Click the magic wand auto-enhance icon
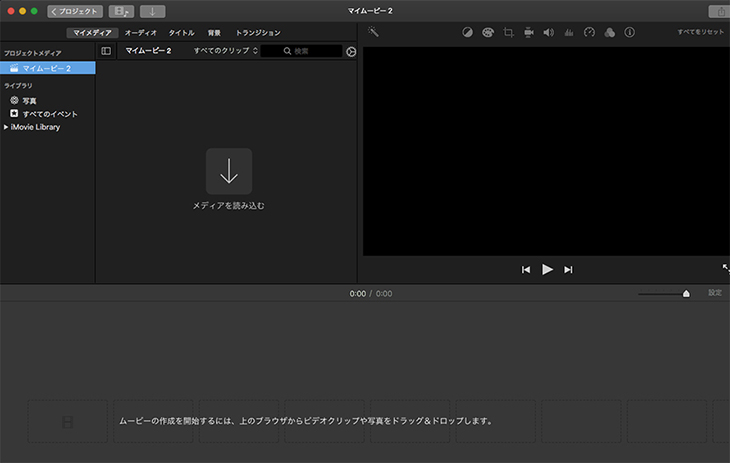The width and height of the screenshot is (730, 463). click(x=373, y=32)
